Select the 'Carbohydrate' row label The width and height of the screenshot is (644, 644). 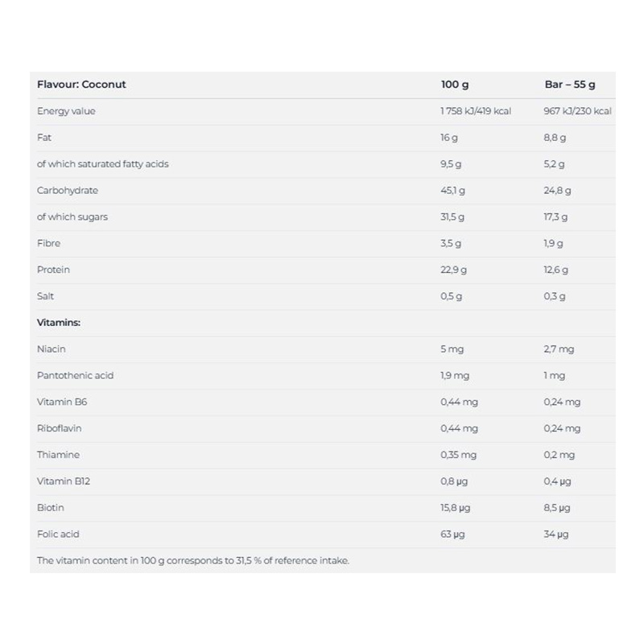click(68, 191)
